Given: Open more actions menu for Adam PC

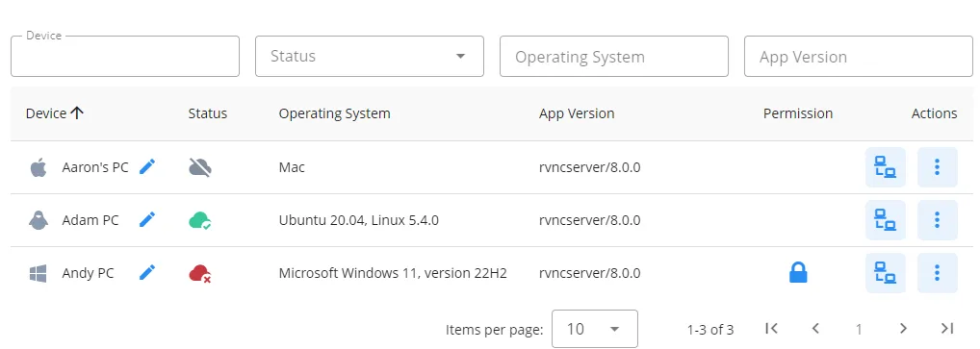Looking at the screenshot, I should (x=937, y=220).
